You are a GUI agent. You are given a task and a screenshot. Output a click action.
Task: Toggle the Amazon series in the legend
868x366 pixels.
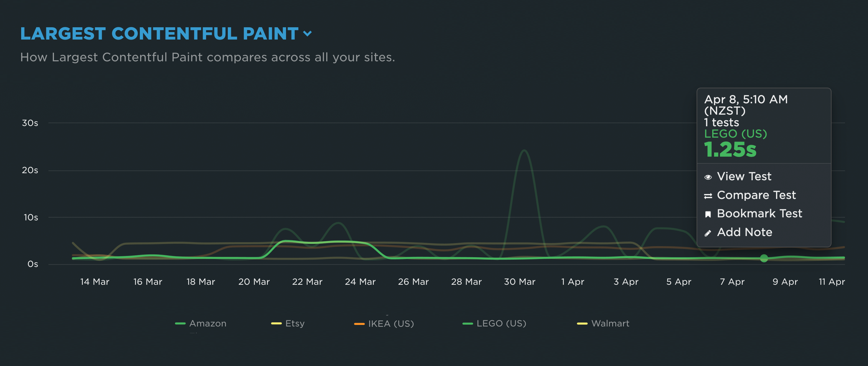click(208, 323)
